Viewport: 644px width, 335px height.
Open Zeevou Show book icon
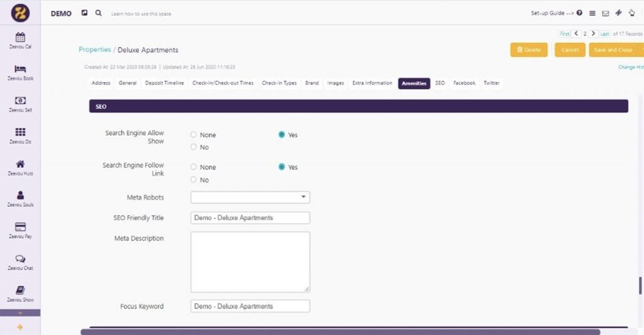click(x=20, y=290)
